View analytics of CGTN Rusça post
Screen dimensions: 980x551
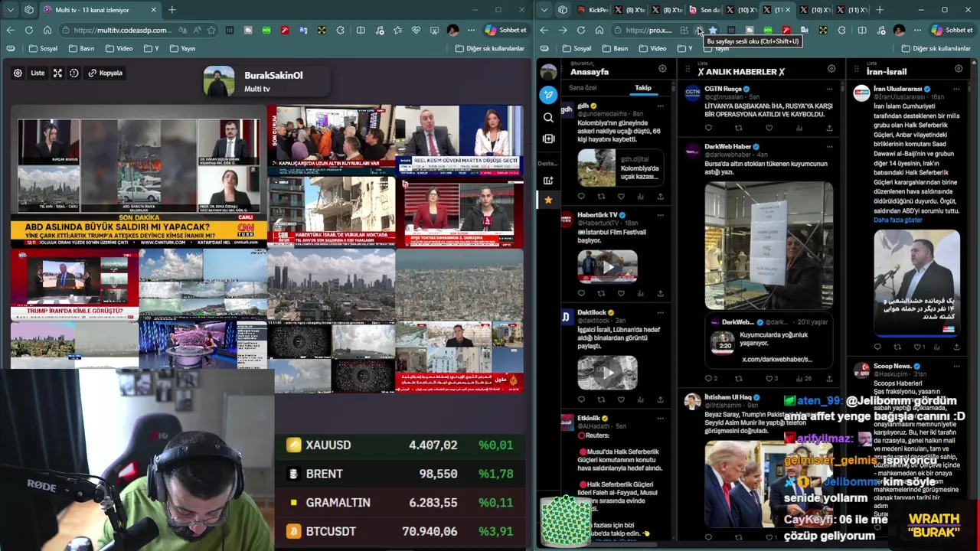point(799,128)
